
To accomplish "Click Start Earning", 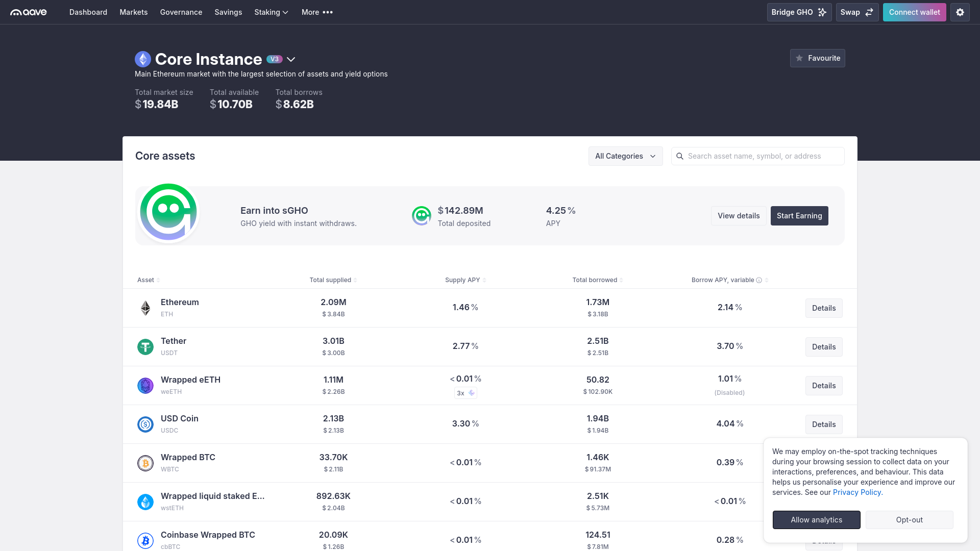I will pos(799,216).
